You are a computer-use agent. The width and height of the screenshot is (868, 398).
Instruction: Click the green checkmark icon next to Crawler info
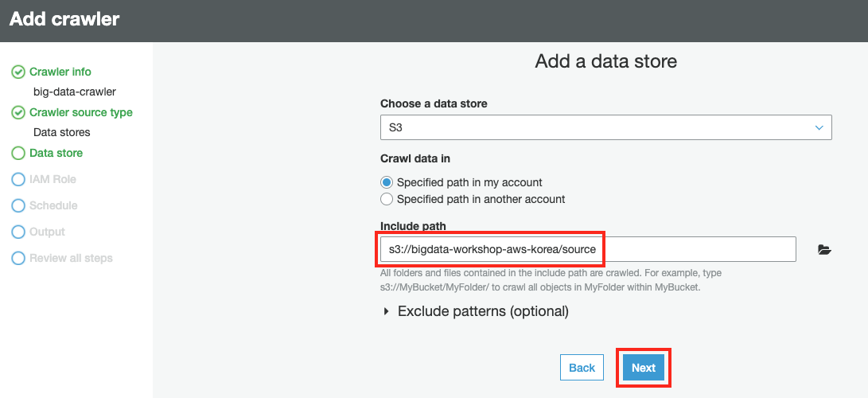pos(18,72)
